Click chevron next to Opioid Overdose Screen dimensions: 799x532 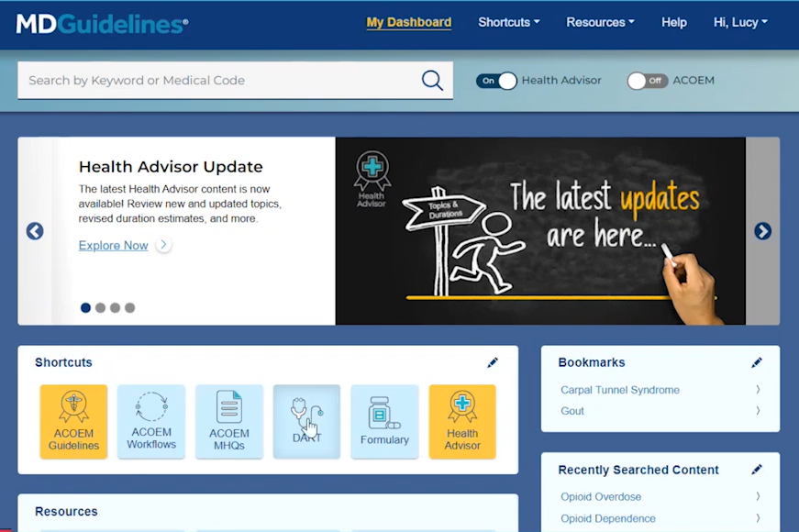pos(758,496)
